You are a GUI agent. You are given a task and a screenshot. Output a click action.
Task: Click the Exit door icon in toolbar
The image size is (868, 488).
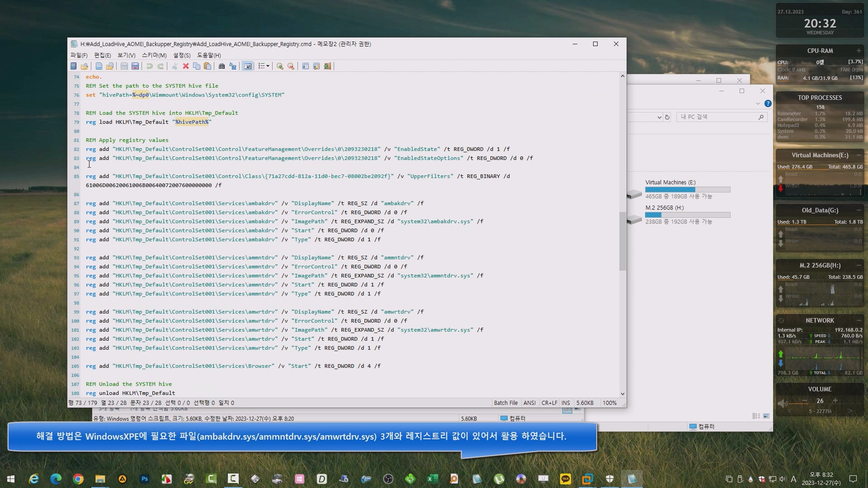coord(327,66)
